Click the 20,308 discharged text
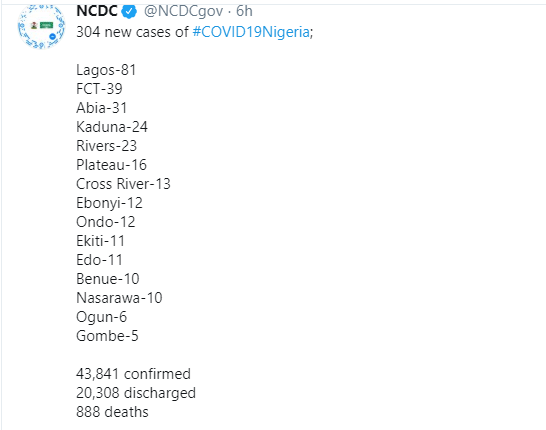This screenshot has height=430, width=546. (136, 393)
